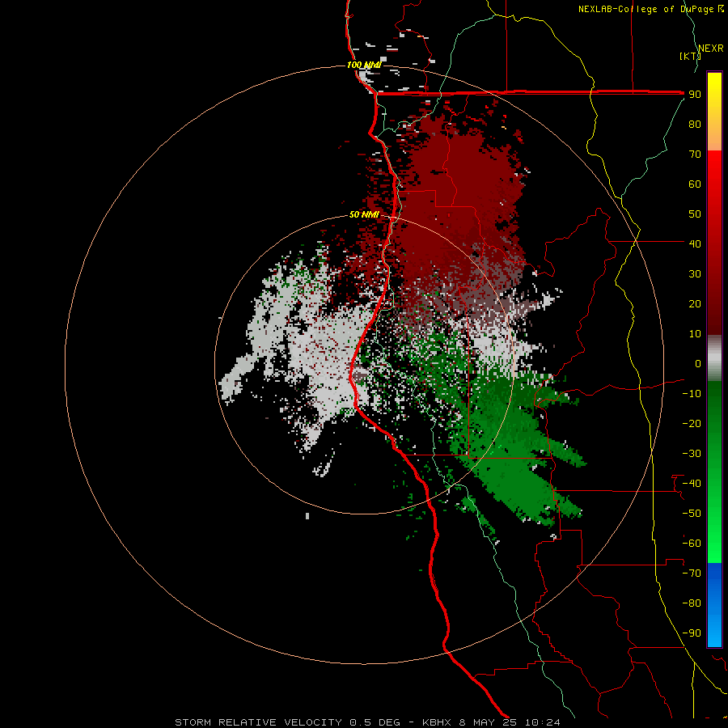Viewport: 728px width, 728px height.
Task: Click the [KT] units label
Action: tap(691, 56)
